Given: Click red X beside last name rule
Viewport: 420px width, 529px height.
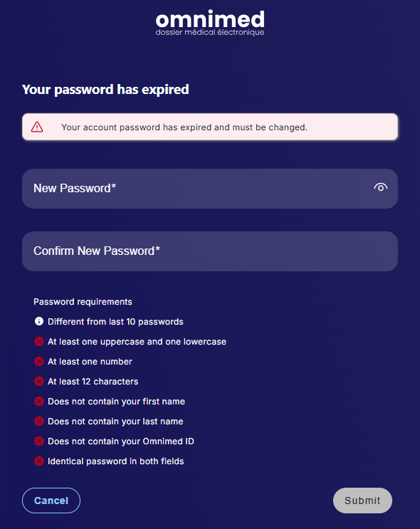Looking at the screenshot, I should pos(39,421).
